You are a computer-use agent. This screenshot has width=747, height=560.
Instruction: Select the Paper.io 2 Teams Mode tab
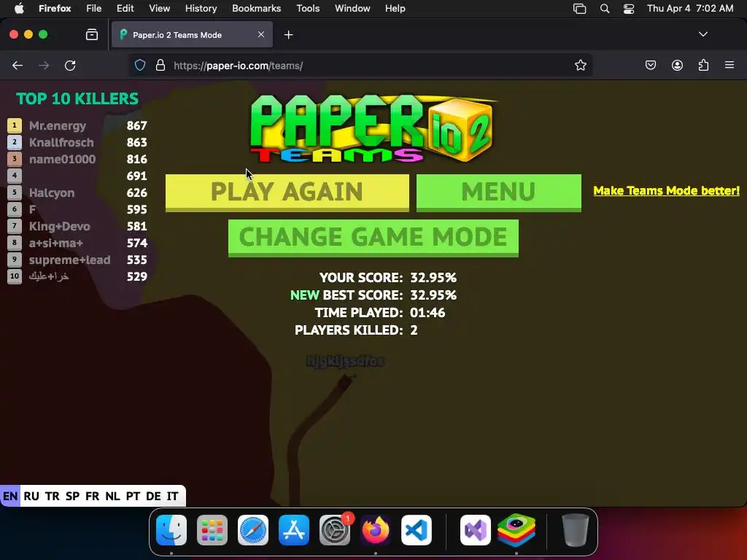[x=192, y=35]
